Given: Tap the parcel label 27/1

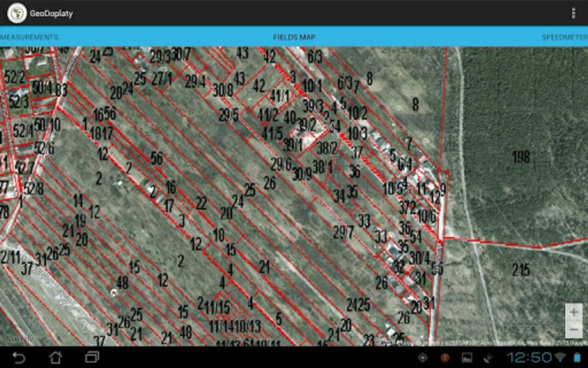Looking at the screenshot, I should [x=162, y=79].
